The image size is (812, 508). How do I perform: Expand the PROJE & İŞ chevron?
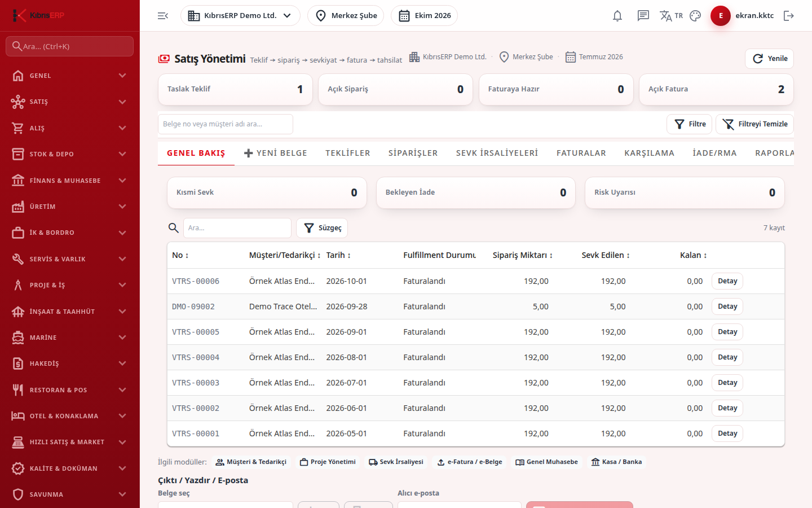[122, 285]
